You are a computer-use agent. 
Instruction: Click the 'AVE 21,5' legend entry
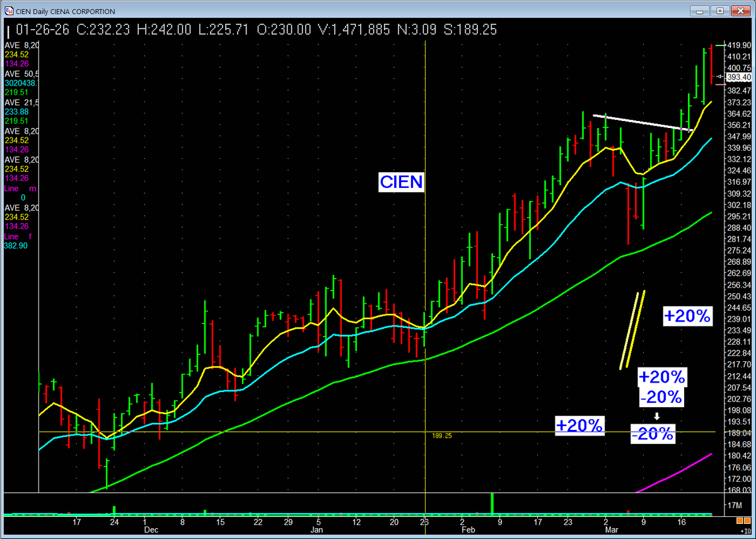click(21, 102)
